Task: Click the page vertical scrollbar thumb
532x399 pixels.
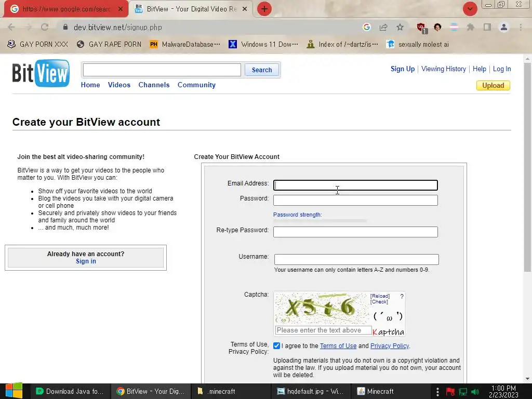Action: click(x=527, y=166)
